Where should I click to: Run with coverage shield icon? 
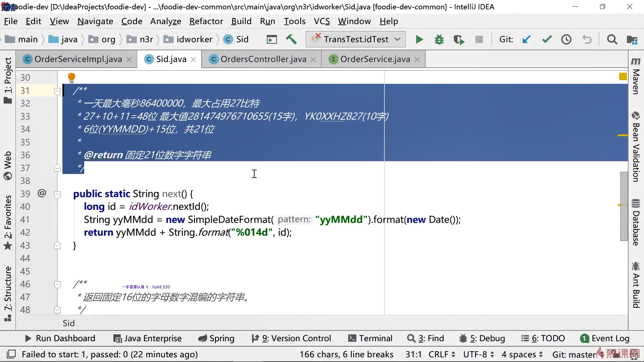tap(459, 40)
